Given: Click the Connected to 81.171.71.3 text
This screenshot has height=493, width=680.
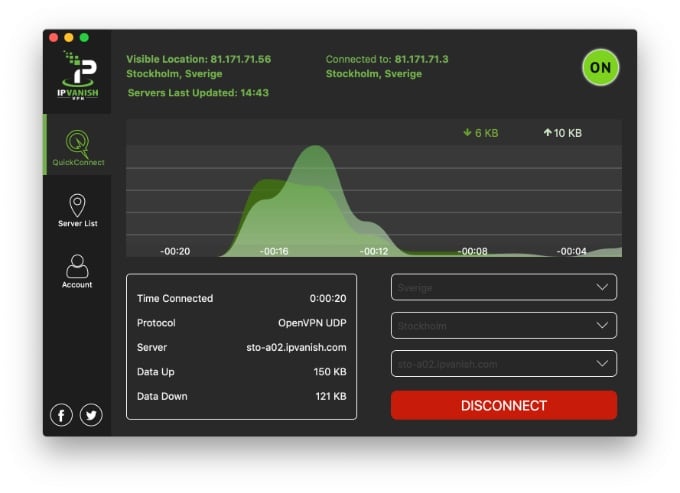Looking at the screenshot, I should [x=387, y=59].
